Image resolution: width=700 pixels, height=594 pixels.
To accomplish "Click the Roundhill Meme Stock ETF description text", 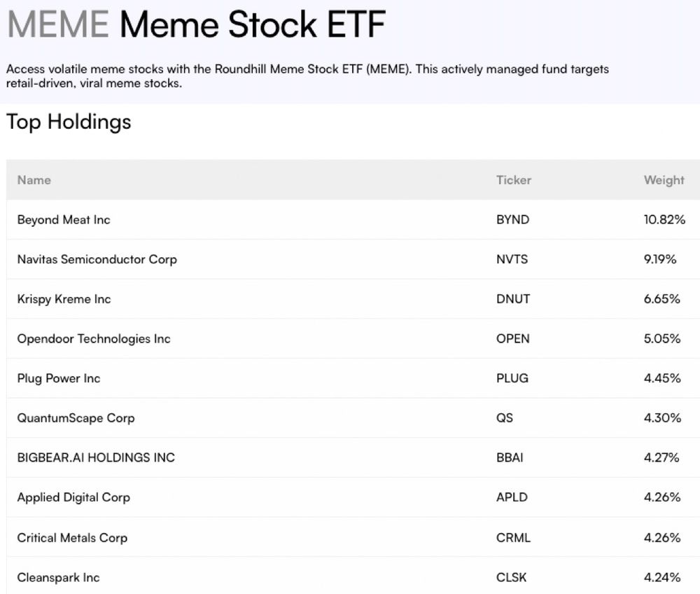I will pos(307,76).
